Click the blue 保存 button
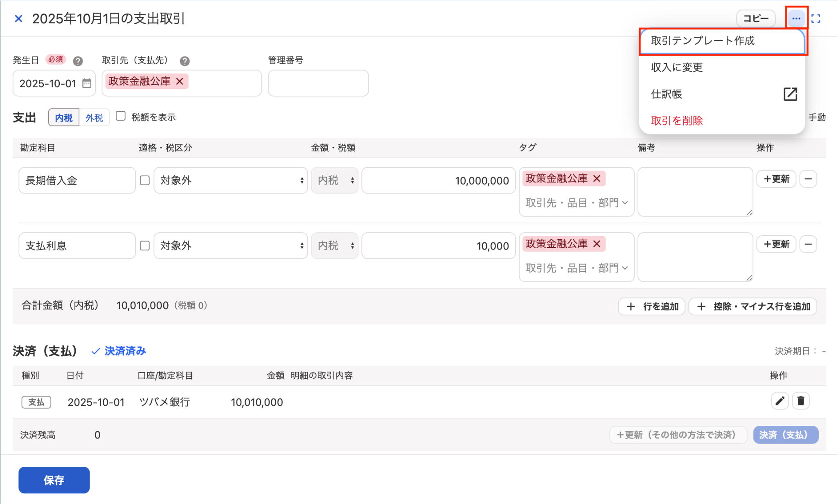This screenshot has width=838, height=504. [54, 480]
